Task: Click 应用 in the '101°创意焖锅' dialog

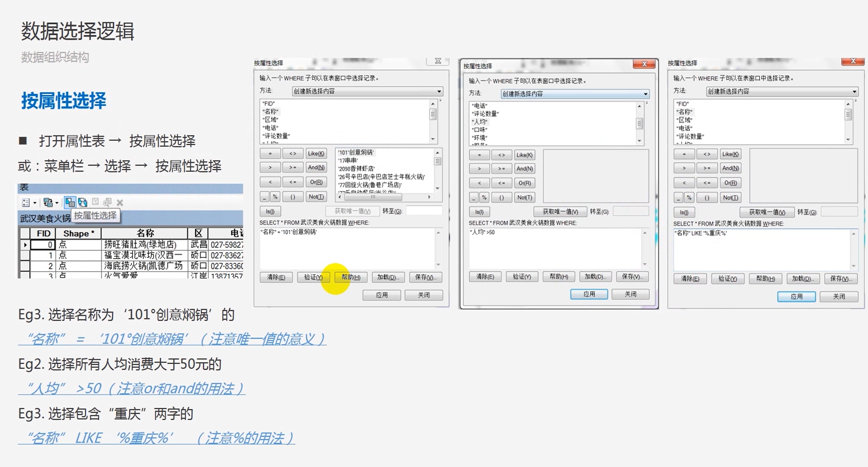Action: 382,295
